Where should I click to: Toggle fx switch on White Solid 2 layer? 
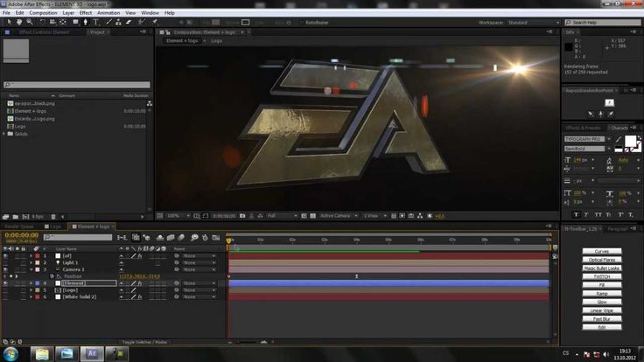140,296
